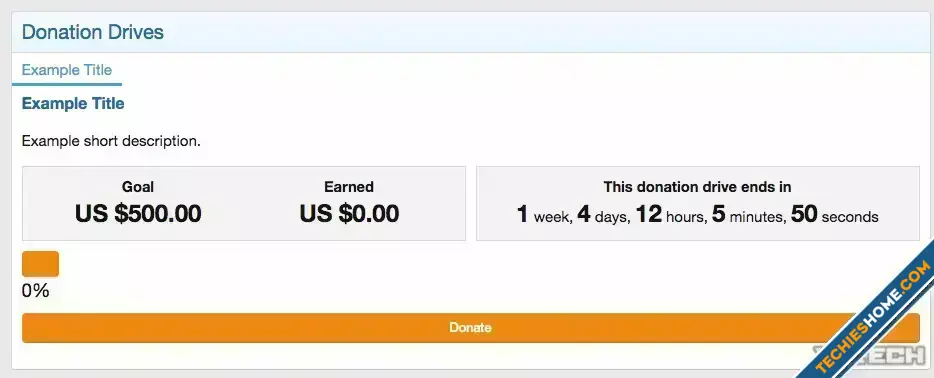Click the 5 minutes countdown value
The height and width of the screenshot is (378, 934).
click(x=748, y=215)
